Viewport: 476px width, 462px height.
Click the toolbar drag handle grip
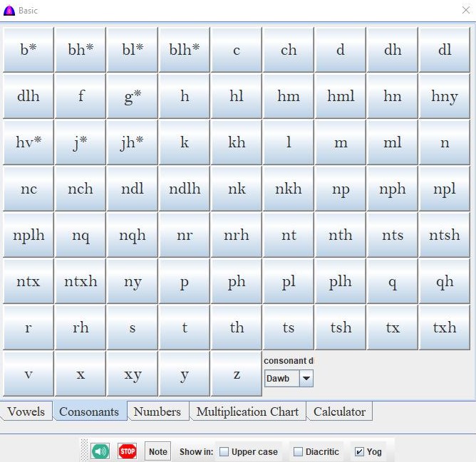tap(84, 451)
